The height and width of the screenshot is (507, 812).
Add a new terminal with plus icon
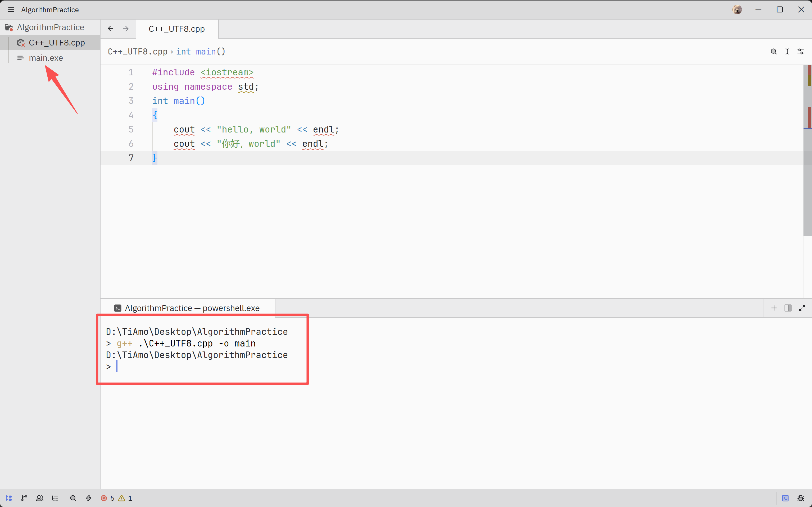(x=774, y=308)
